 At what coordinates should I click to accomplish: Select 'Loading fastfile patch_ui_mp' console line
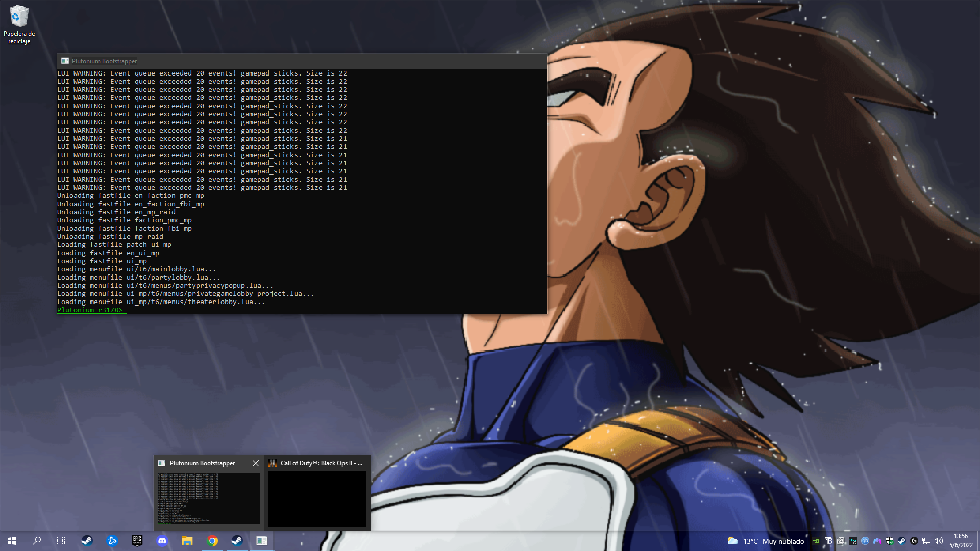coord(114,245)
